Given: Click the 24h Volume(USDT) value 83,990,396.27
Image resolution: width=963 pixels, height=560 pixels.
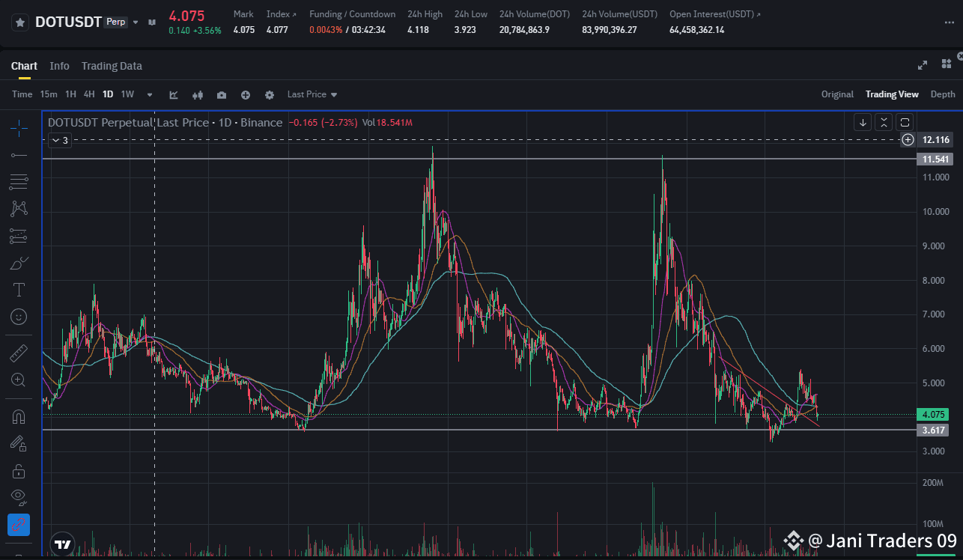Looking at the screenshot, I should [x=610, y=30].
